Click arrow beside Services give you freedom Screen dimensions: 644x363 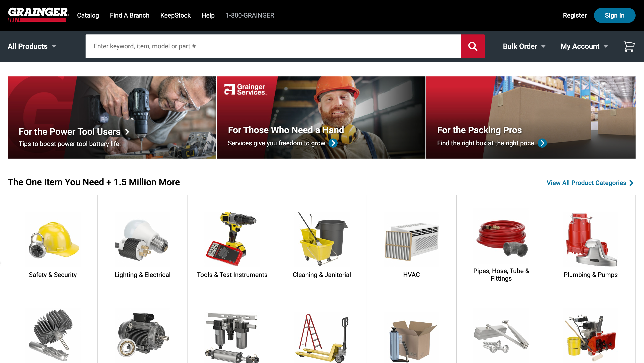point(333,143)
